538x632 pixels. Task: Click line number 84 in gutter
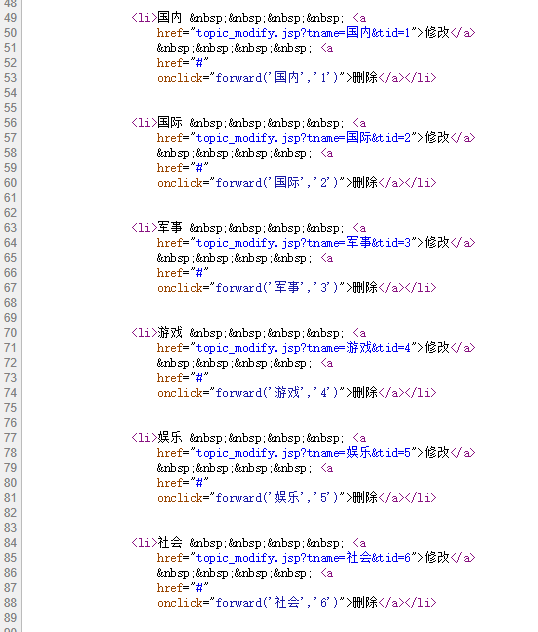pyautogui.click(x=10, y=543)
